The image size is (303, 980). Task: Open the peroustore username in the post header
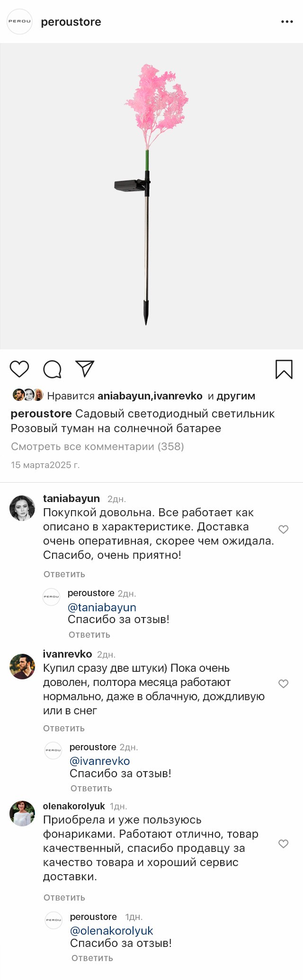pos(71,22)
